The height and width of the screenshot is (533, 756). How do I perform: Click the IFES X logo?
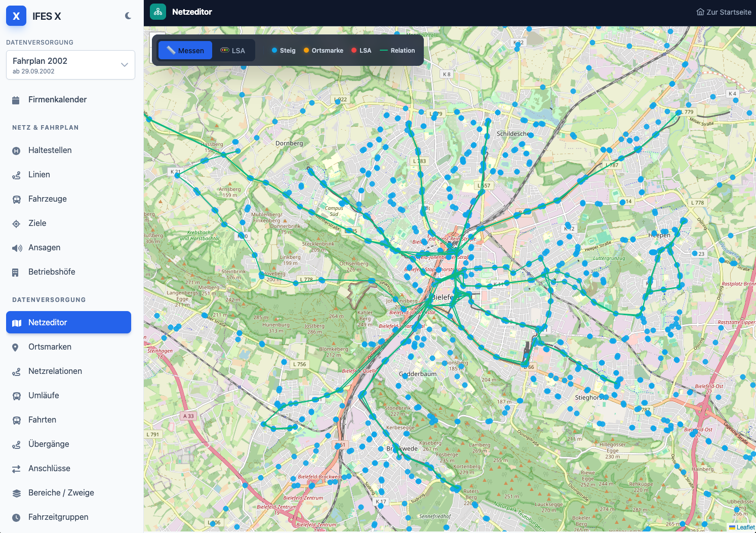click(16, 16)
